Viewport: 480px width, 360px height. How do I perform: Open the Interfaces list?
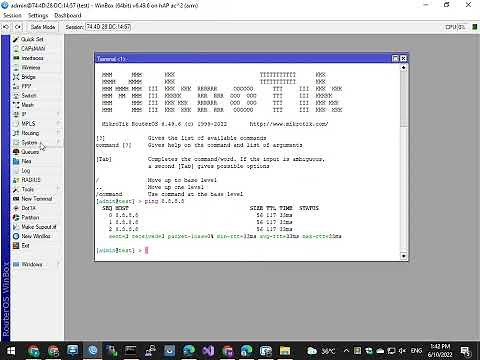pos(32,58)
